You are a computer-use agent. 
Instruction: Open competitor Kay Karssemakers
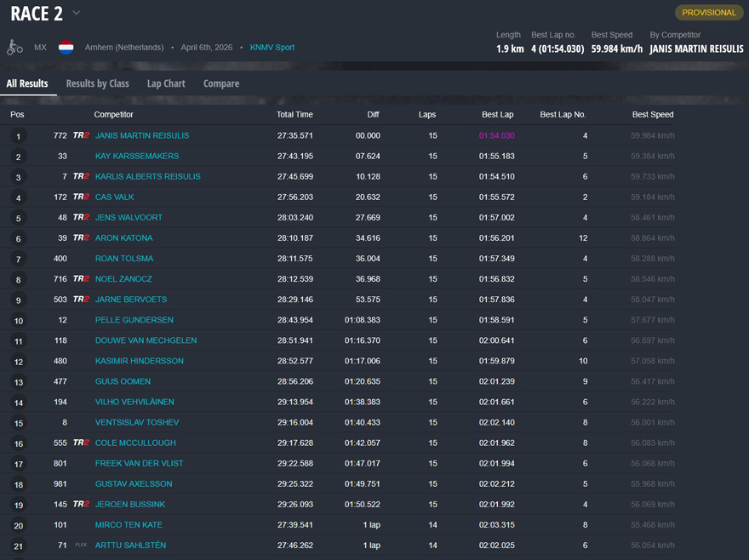click(x=137, y=156)
